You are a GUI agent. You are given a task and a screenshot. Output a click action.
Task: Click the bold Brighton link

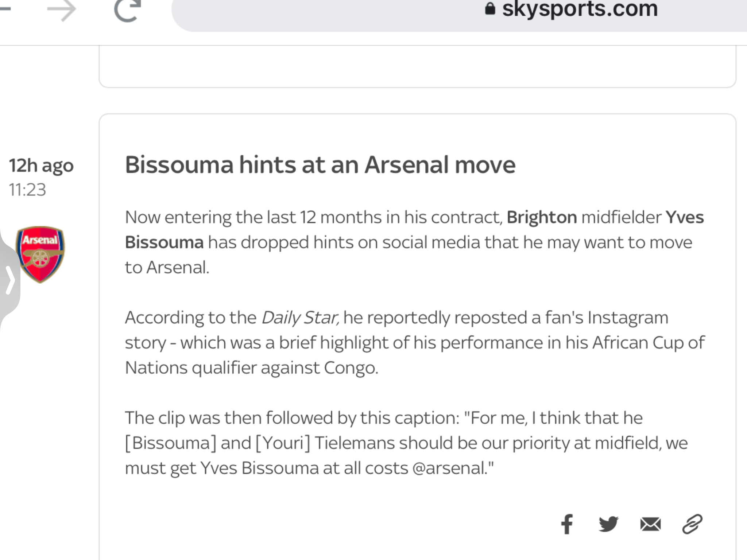pos(542,217)
